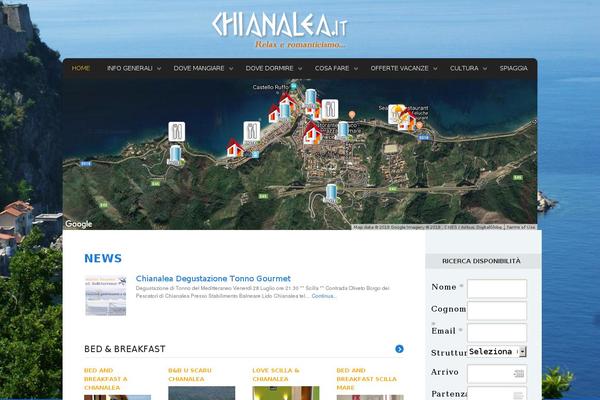Go to the SPIAGGIA menu item
This screenshot has width=600, height=400.
(514, 68)
